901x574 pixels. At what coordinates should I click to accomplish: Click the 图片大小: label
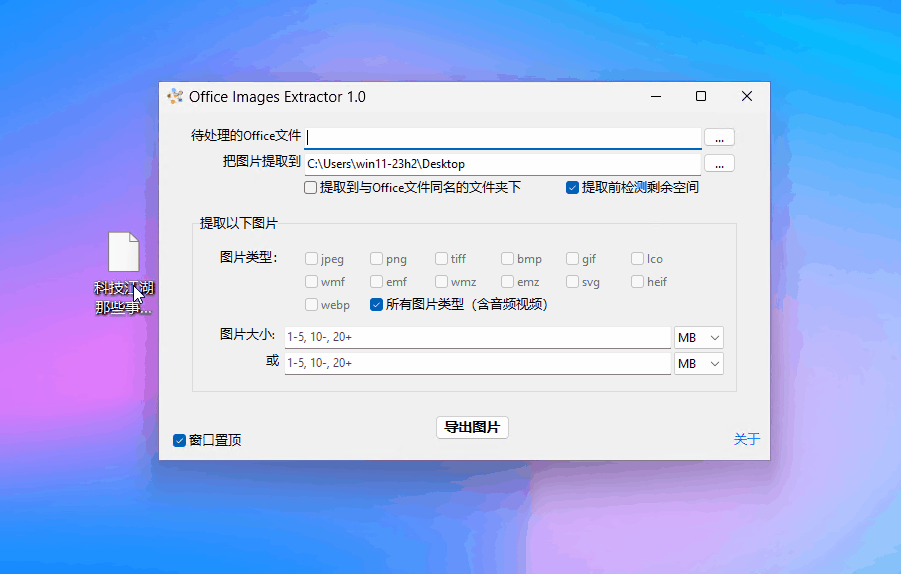point(247,334)
